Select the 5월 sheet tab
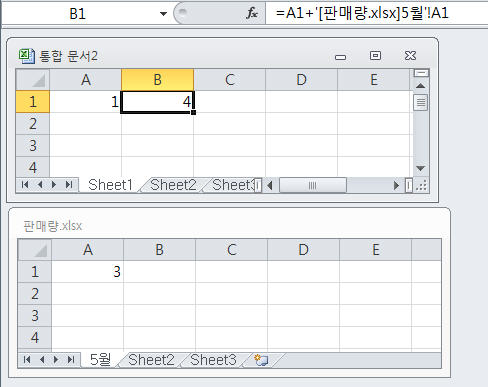This screenshot has height=387, width=488. click(x=100, y=360)
